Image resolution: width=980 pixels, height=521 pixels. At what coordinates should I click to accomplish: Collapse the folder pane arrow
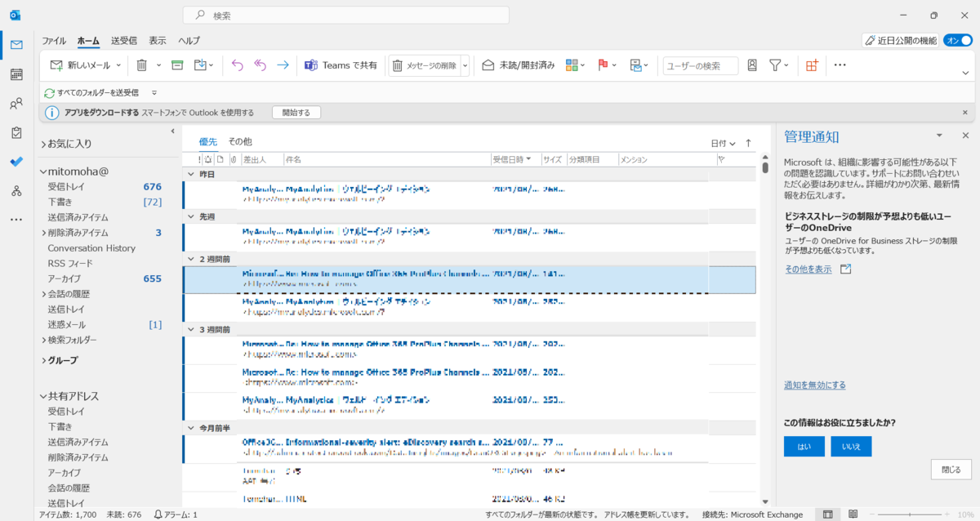(172, 131)
